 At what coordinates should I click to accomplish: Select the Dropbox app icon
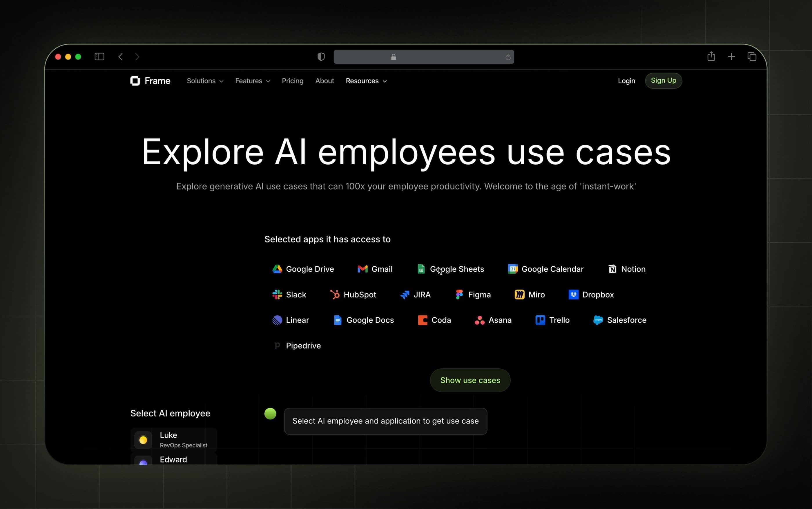coord(573,295)
